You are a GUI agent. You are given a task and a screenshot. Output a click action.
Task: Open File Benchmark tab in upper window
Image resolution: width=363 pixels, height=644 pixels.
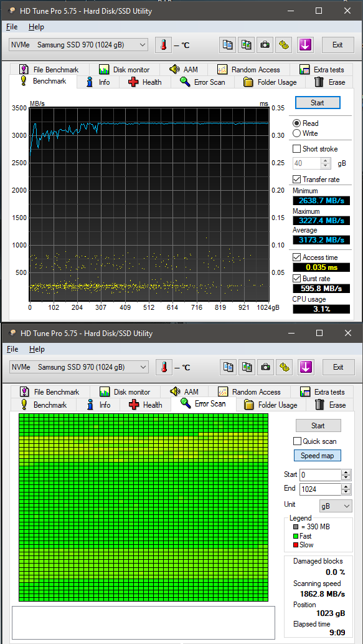tap(49, 69)
